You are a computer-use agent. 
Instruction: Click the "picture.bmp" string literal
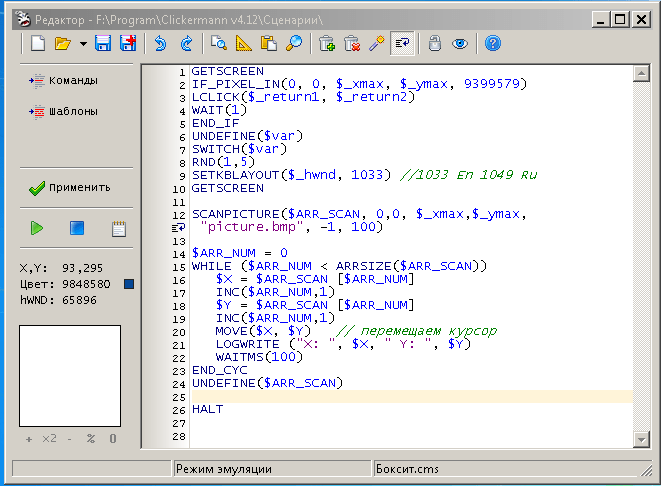click(x=252, y=227)
